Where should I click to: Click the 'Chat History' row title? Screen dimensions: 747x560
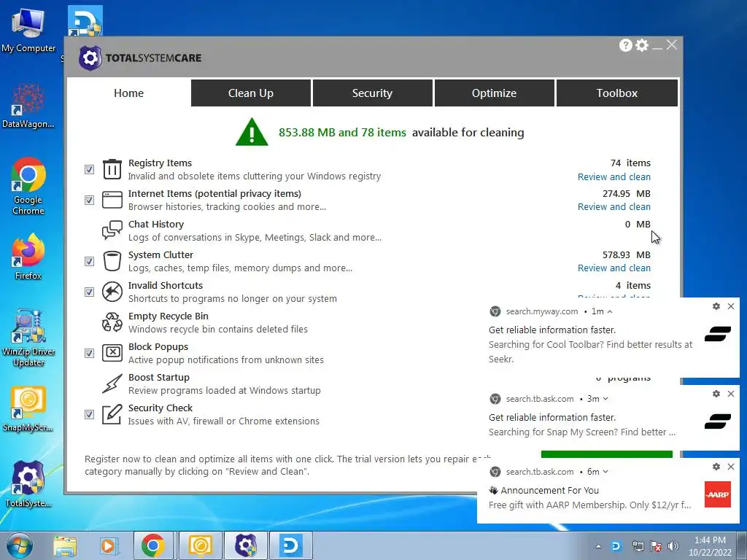point(156,225)
